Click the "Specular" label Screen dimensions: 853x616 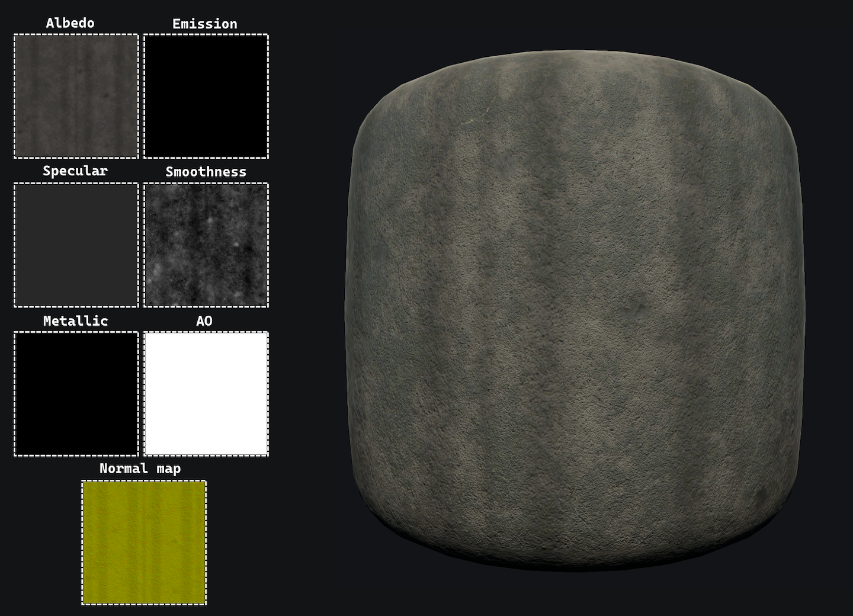(75, 171)
